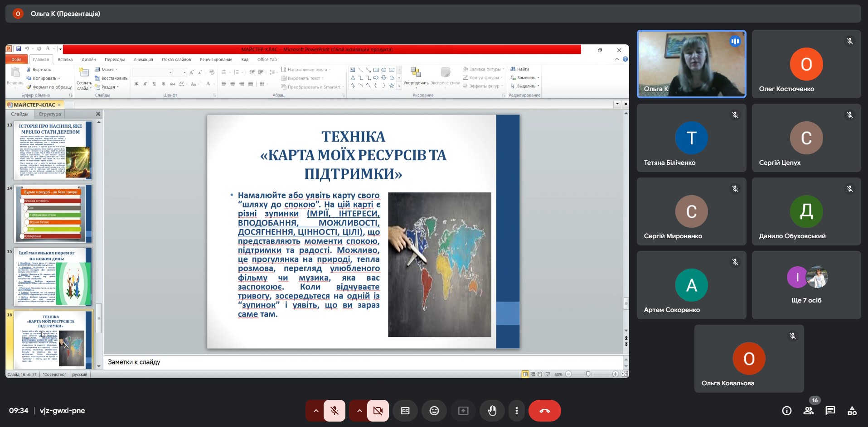Viewport: 868px width, 427px height.
Task: Select slide 14 thumbnail
Action: (53, 213)
